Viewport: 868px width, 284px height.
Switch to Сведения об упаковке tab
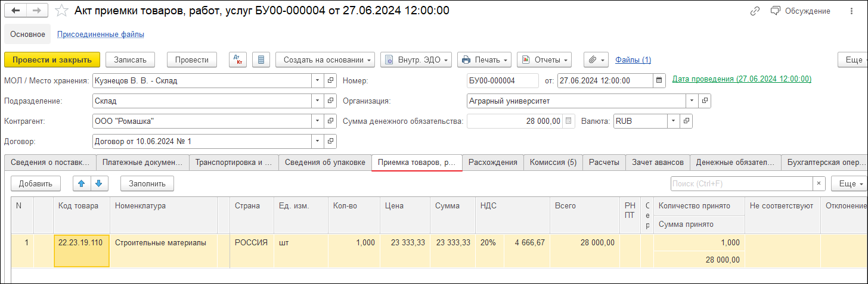tap(325, 162)
